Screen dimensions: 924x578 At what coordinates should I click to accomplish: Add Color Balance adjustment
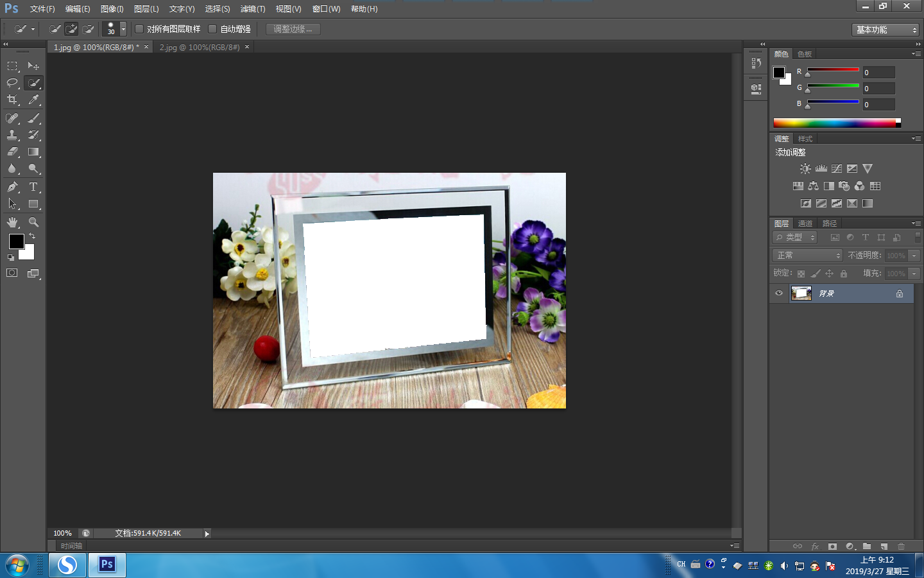tap(814, 186)
